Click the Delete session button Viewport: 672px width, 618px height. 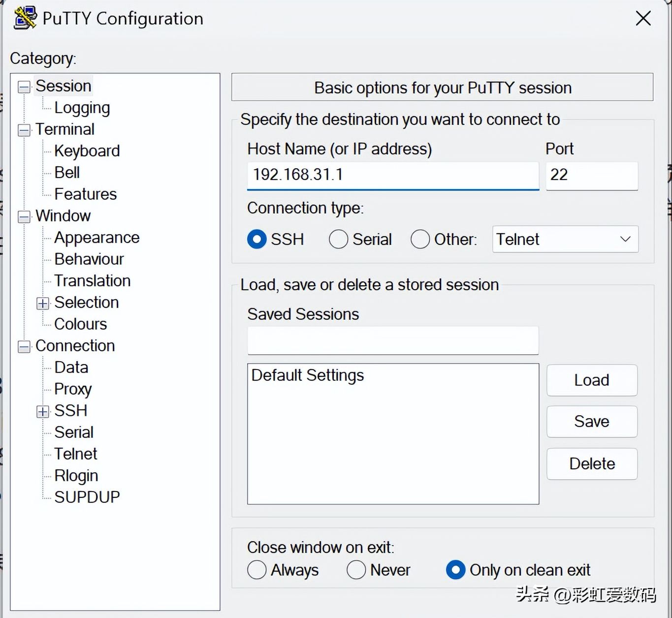592,464
